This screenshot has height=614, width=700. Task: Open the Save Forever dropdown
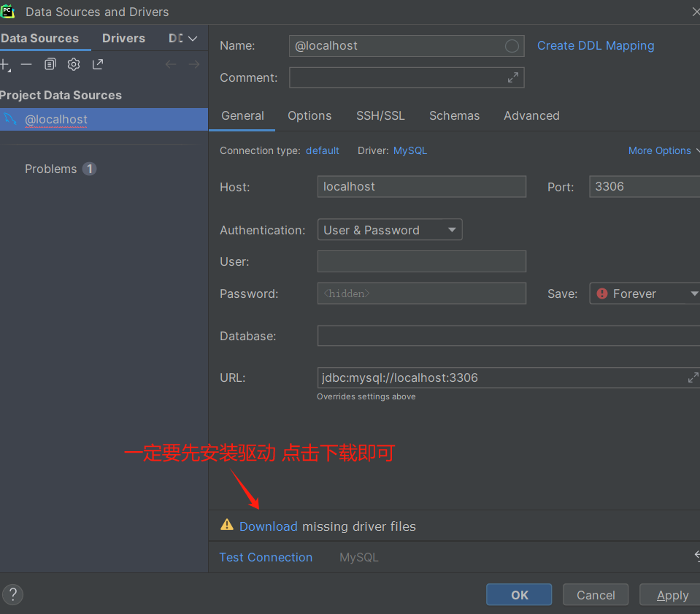tap(645, 293)
